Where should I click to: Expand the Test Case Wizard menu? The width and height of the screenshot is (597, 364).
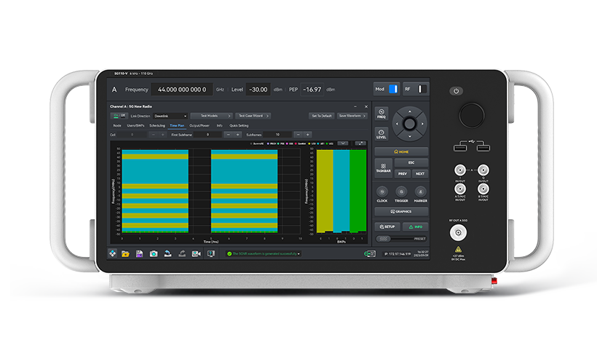pyautogui.click(x=253, y=116)
